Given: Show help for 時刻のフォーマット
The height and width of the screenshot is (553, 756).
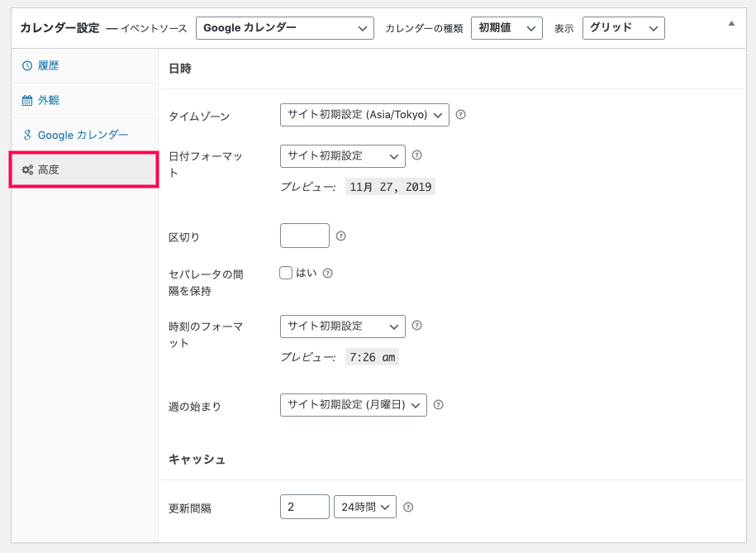Looking at the screenshot, I should click(417, 326).
